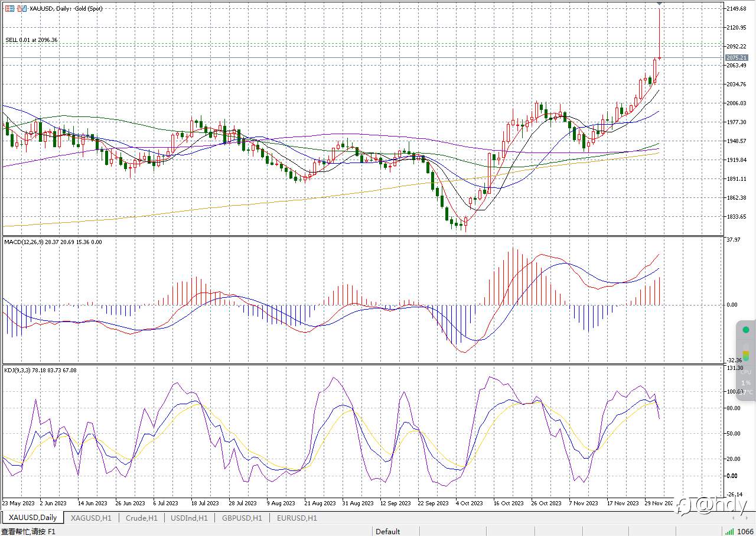Click the chart shift triangle marker at top

point(659,5)
